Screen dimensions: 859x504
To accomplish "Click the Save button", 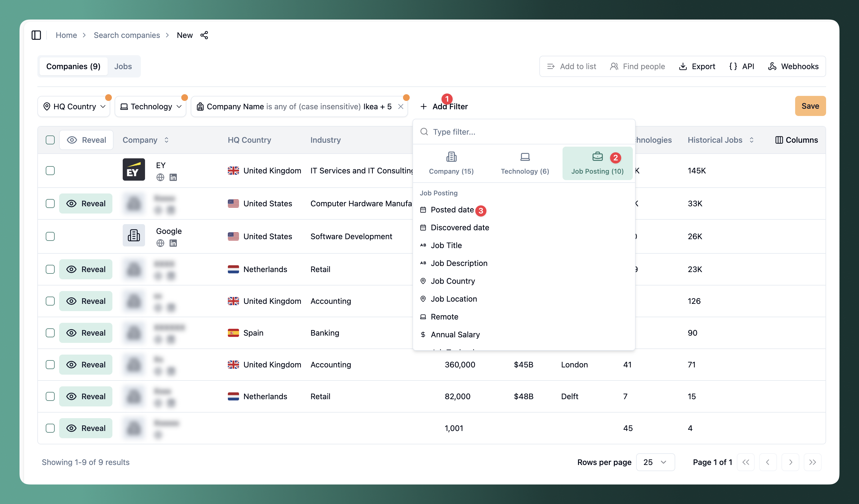I will point(810,106).
